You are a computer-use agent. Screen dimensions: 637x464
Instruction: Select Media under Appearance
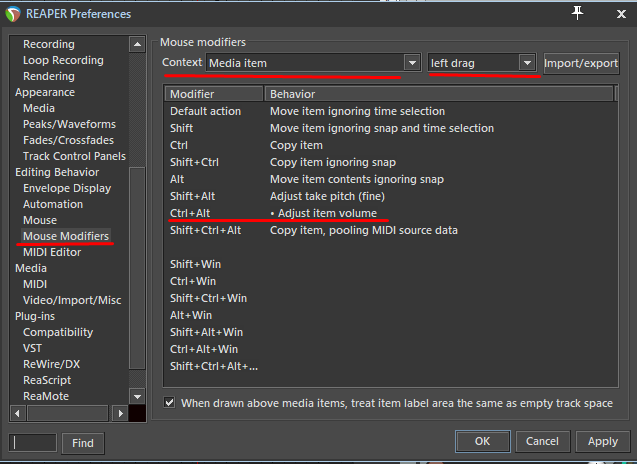click(39, 108)
